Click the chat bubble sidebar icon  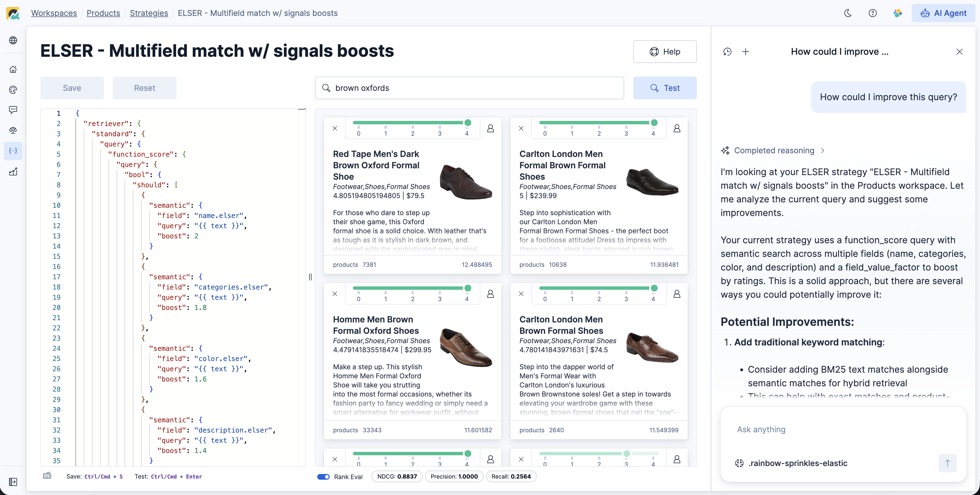click(13, 110)
